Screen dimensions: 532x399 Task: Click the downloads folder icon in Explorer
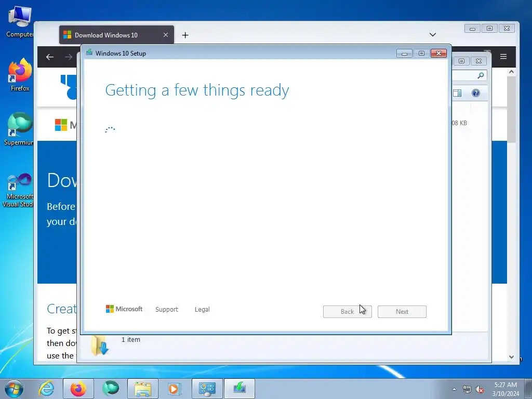click(100, 346)
